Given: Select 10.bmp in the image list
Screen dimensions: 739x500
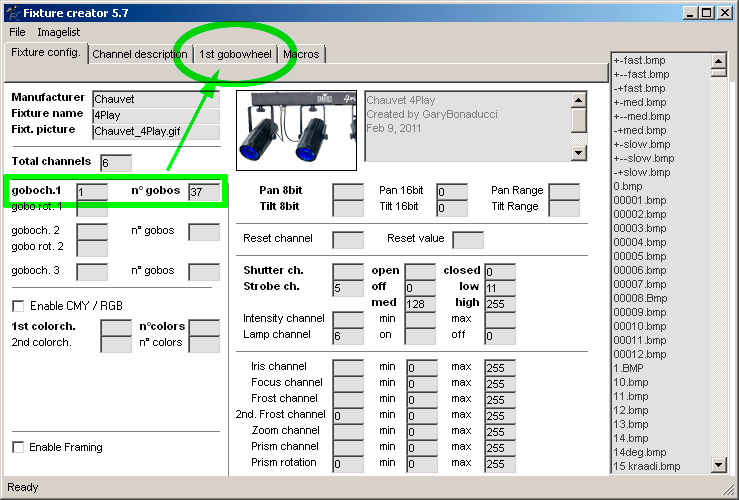Looking at the screenshot, I should pyautogui.click(x=631, y=382).
